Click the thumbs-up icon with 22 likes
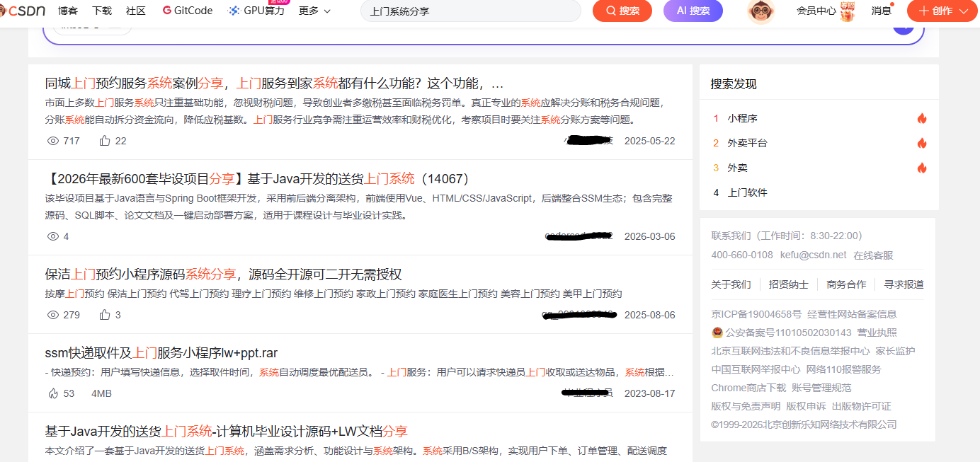 click(x=105, y=141)
